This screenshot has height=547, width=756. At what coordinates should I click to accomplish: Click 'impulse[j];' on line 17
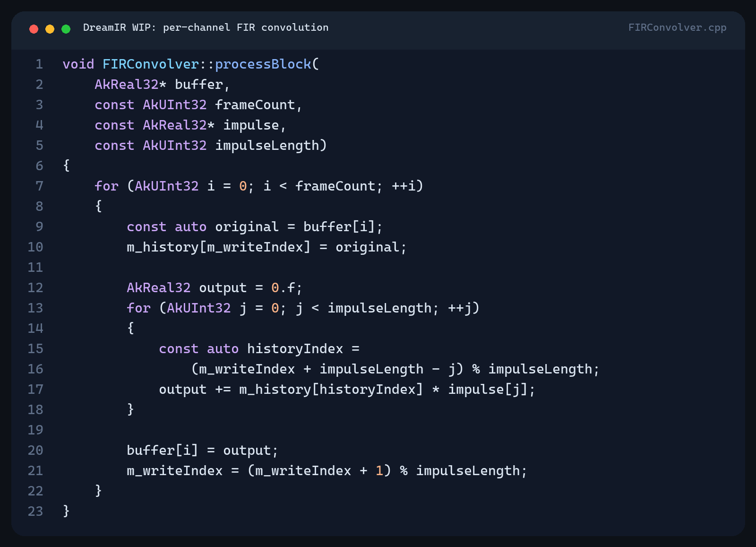pos(491,389)
